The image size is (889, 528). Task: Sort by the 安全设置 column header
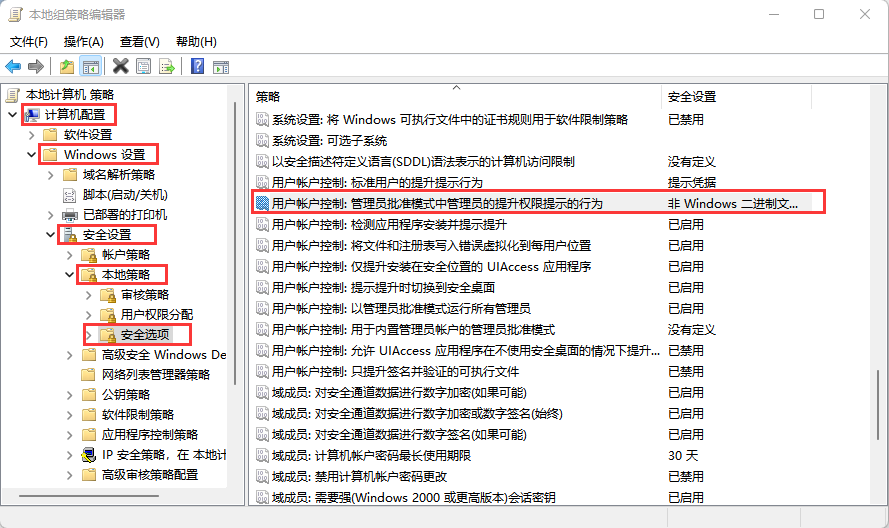[x=736, y=96]
